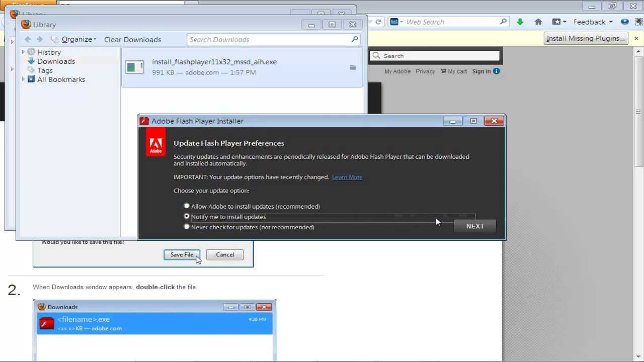Click the NEXT button in Flash installer
Image resolution: width=644 pixels, height=362 pixels.
(475, 226)
